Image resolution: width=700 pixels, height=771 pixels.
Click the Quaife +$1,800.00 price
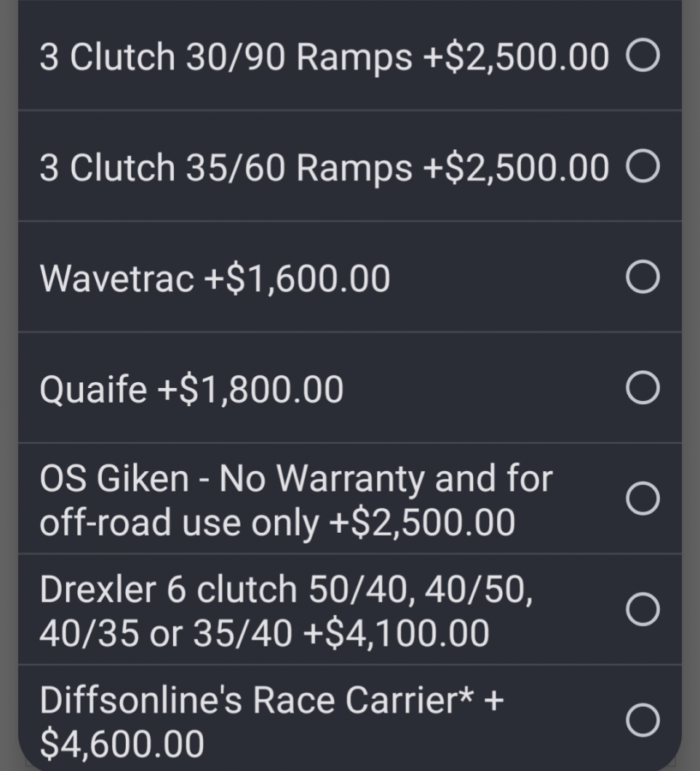(x=250, y=390)
